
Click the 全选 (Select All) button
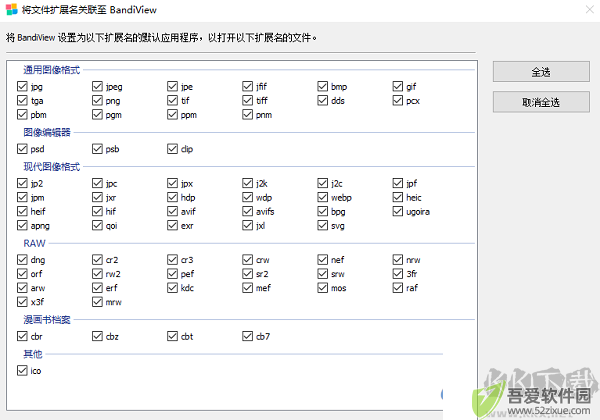[541, 72]
